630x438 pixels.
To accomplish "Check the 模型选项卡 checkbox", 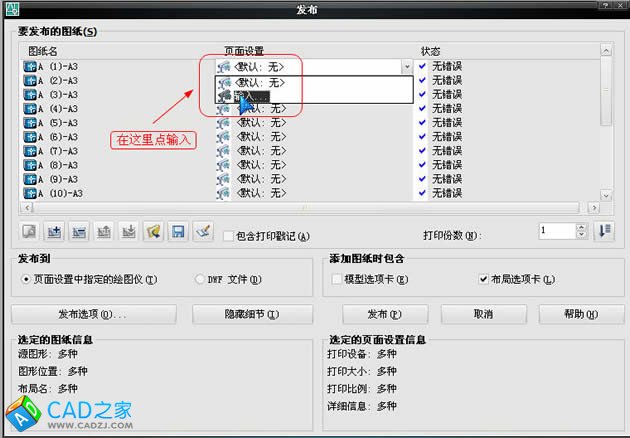I will pyautogui.click(x=337, y=279).
